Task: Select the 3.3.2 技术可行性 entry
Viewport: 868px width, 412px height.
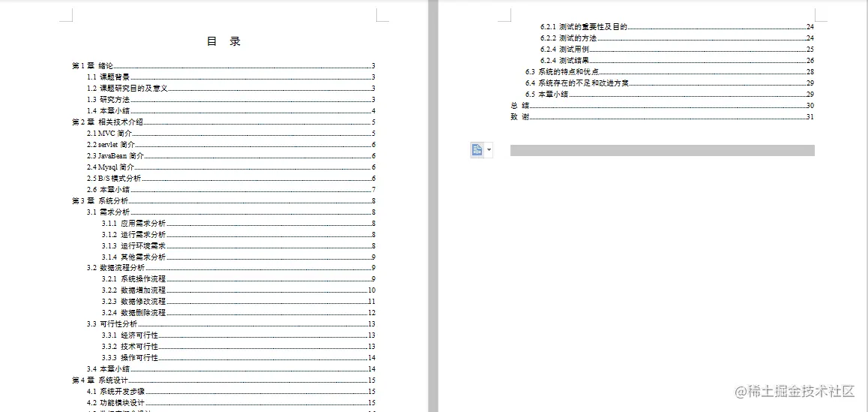Action: coord(239,347)
